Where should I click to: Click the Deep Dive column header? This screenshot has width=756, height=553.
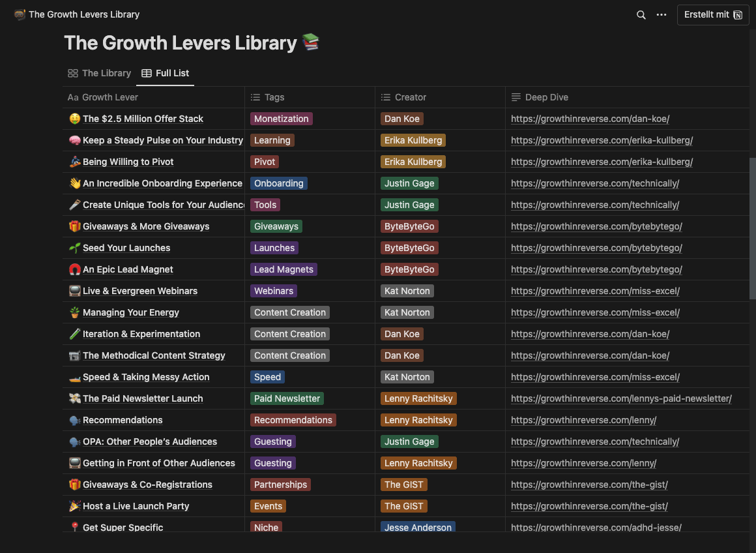point(627,97)
